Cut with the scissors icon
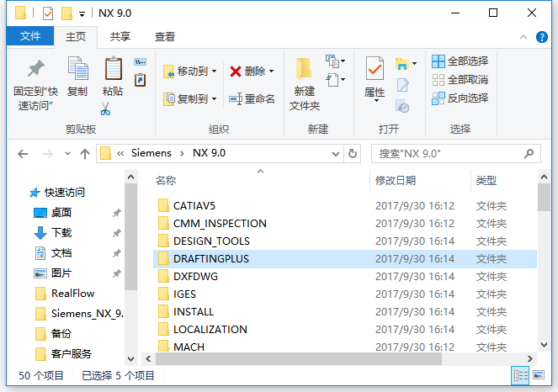The height and width of the screenshot is (392, 558). point(105,109)
